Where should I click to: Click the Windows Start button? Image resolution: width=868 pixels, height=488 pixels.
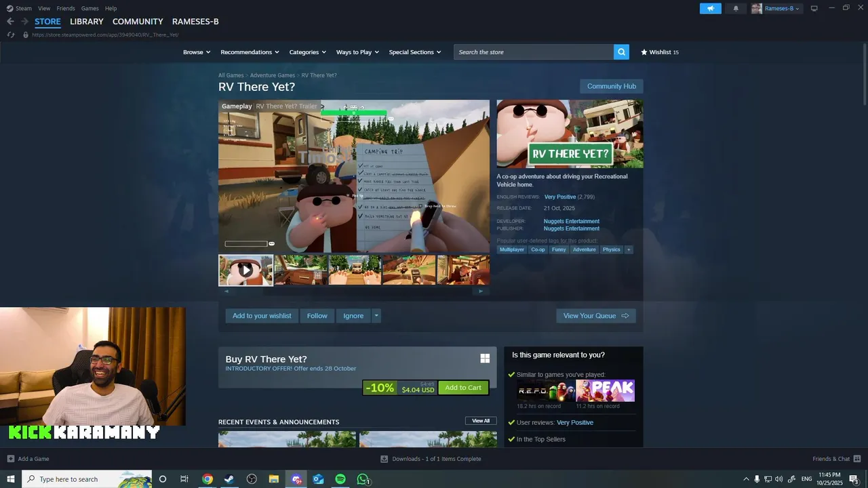pyautogui.click(x=11, y=479)
